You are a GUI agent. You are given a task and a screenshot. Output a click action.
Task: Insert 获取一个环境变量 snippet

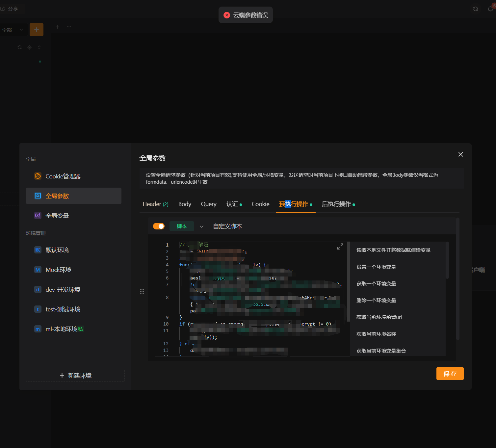[x=376, y=283]
